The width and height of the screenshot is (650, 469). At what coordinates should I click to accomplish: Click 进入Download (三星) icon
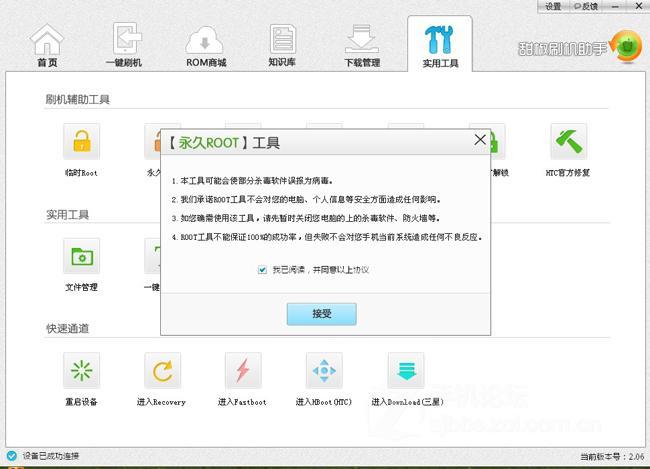click(x=405, y=371)
